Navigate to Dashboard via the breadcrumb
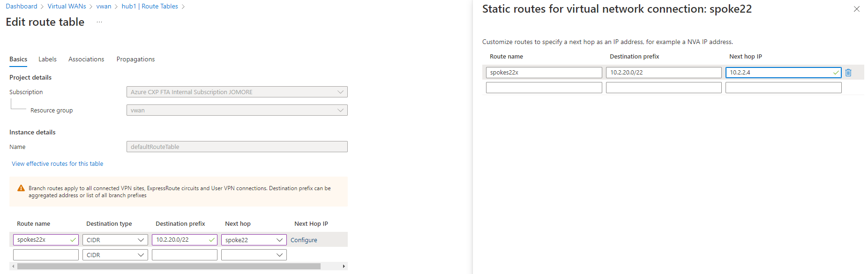The height and width of the screenshot is (274, 868). [x=22, y=6]
